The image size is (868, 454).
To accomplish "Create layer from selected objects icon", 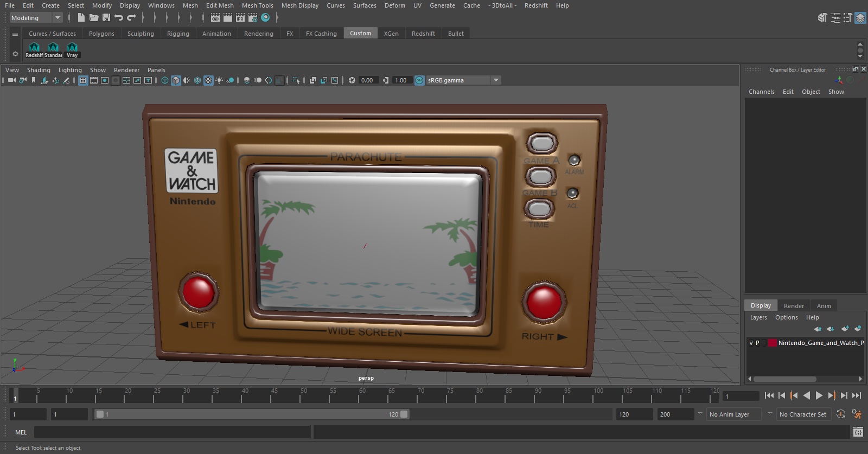I will pos(858,329).
